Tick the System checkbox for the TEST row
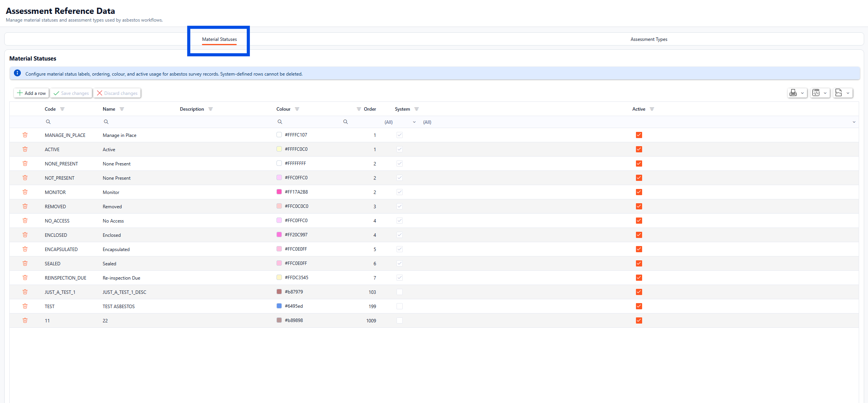This screenshot has height=403, width=868. pyautogui.click(x=400, y=306)
